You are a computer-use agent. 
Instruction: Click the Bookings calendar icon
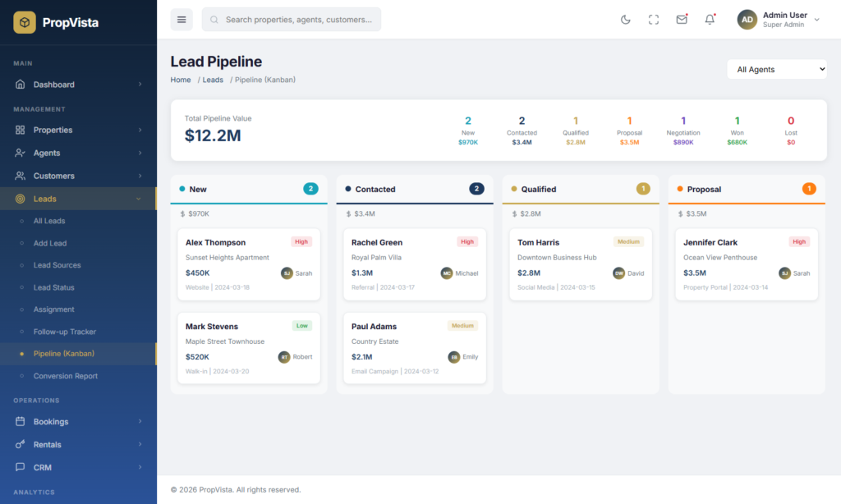click(20, 421)
